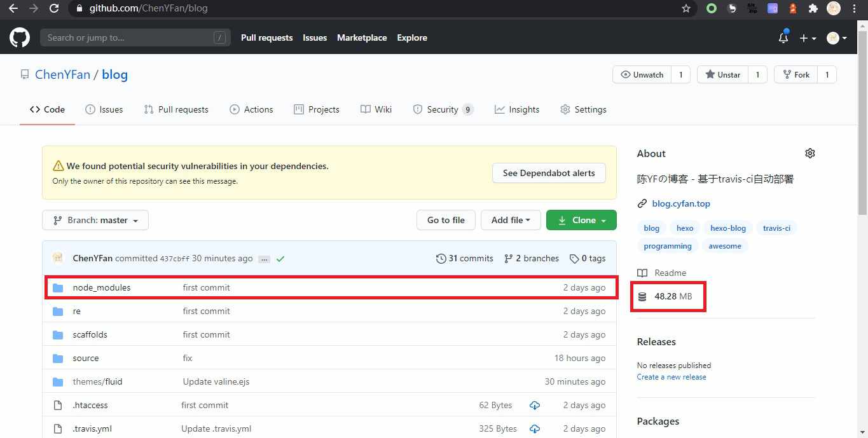Viewport: 868px width, 438px height.
Task: Click the commit author avatar
Action: (58, 258)
